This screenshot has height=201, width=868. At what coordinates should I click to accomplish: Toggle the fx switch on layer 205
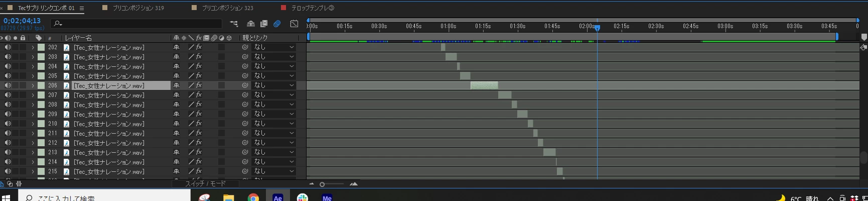coord(199,76)
